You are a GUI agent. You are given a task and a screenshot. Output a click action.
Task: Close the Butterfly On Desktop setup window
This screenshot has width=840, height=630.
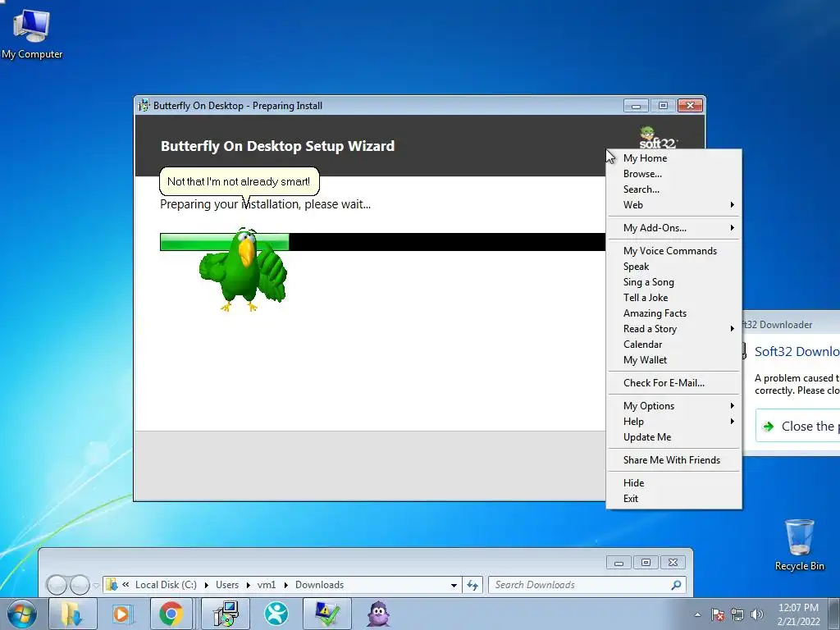690,106
